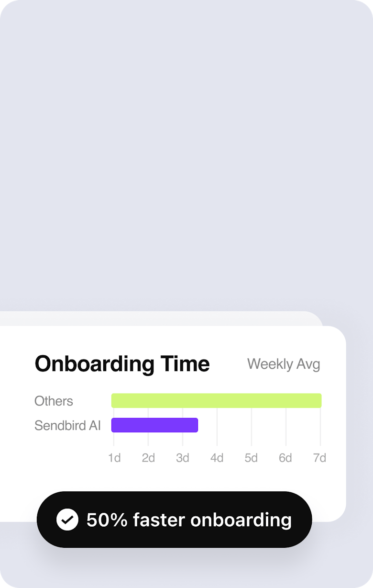Click the 50% faster onboarding badge
This screenshot has width=373, height=588.
pos(175,520)
